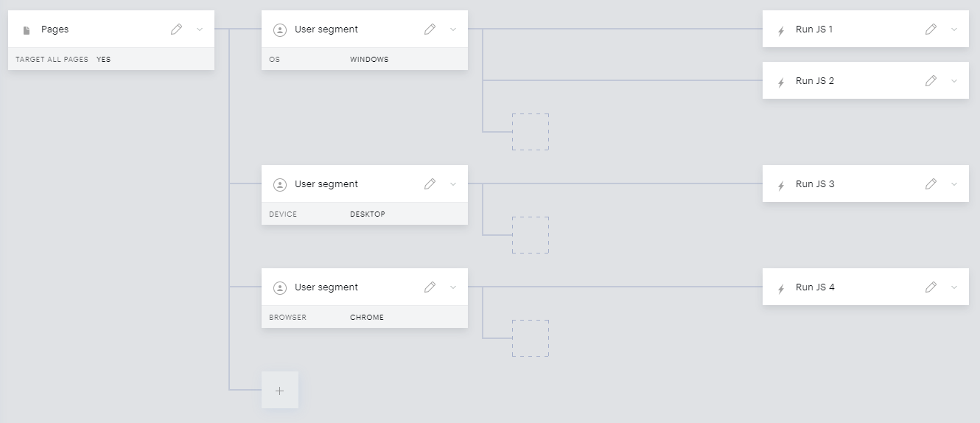Viewport: 980px width, 423px height.
Task: Select the Run JS 3 node title
Action: click(x=815, y=184)
